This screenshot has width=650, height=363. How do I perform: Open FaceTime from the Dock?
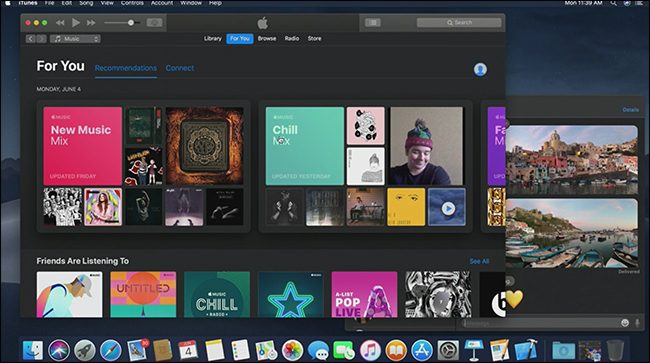point(344,350)
